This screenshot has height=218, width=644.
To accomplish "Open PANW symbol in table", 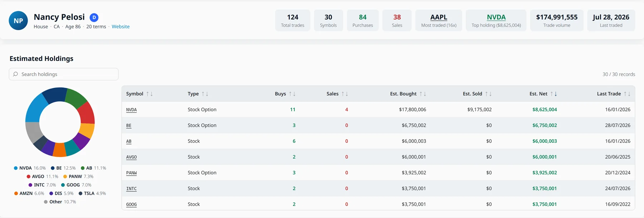I will point(131,173).
